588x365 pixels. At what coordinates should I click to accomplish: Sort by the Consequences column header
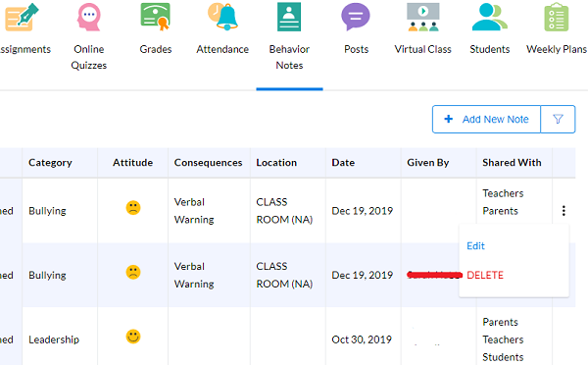[x=208, y=163]
